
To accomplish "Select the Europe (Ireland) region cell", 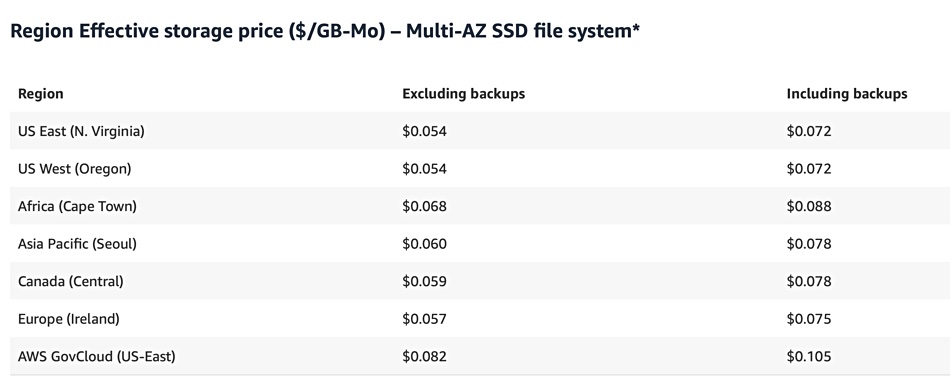I will (x=68, y=319).
